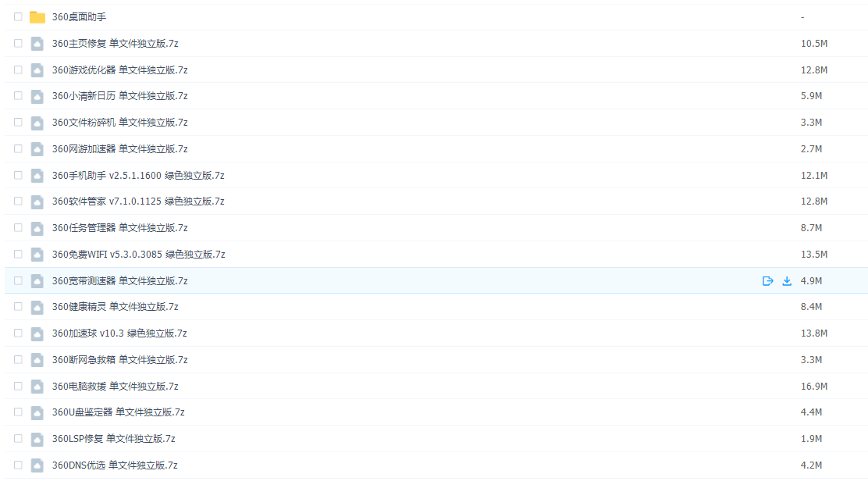868x485 pixels.
Task: Download the 360宽带测速器 file
Action: [x=787, y=280]
